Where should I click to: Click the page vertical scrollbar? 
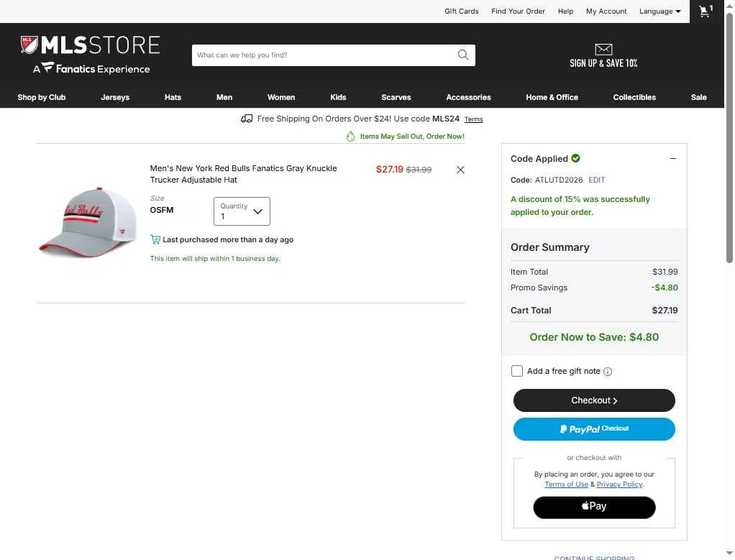coord(729,138)
